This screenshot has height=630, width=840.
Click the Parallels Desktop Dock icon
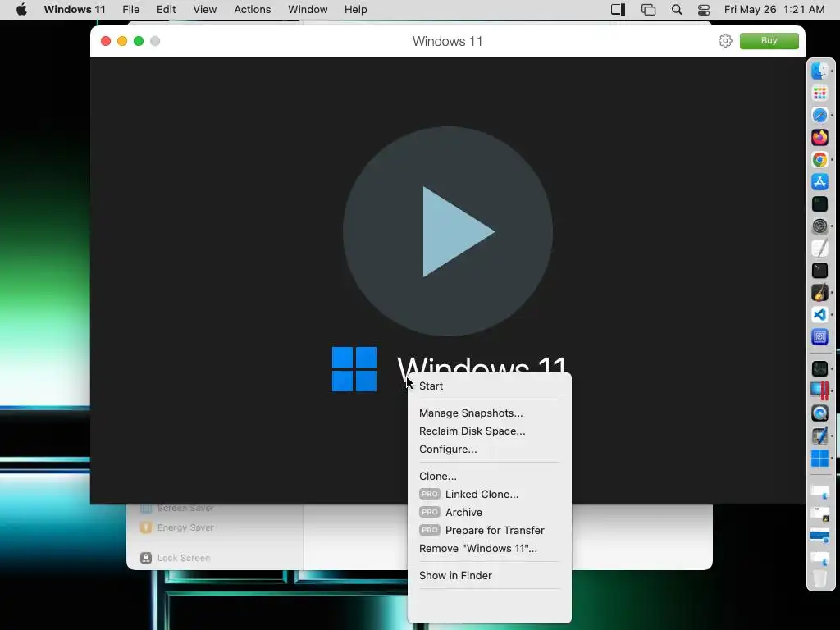coord(819,390)
